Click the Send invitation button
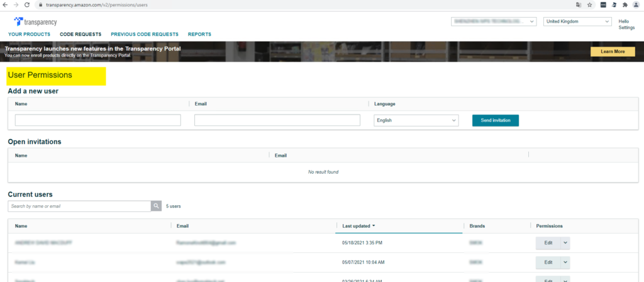The height and width of the screenshot is (282, 644). pyautogui.click(x=496, y=120)
